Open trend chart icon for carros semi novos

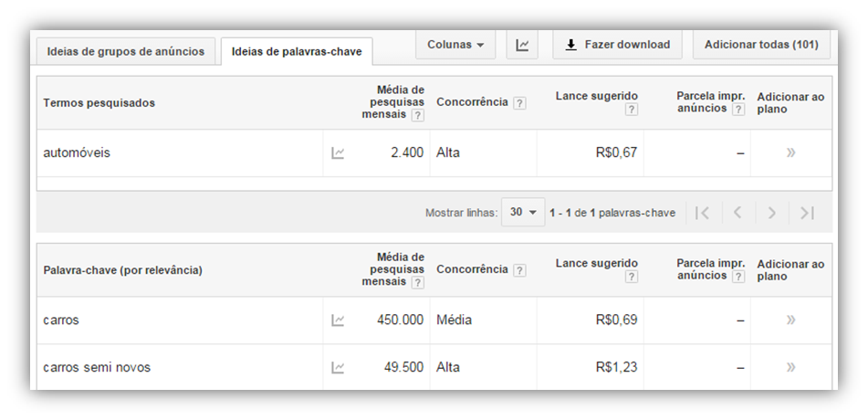(x=338, y=368)
